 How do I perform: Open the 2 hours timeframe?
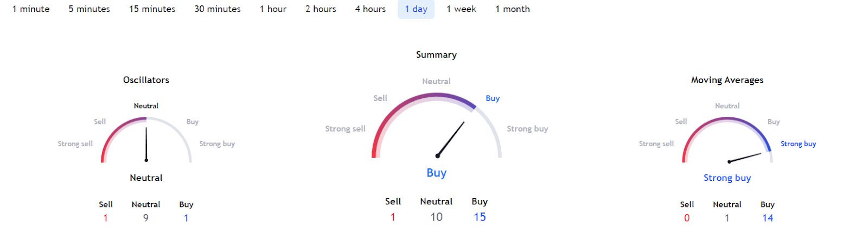coord(321,9)
